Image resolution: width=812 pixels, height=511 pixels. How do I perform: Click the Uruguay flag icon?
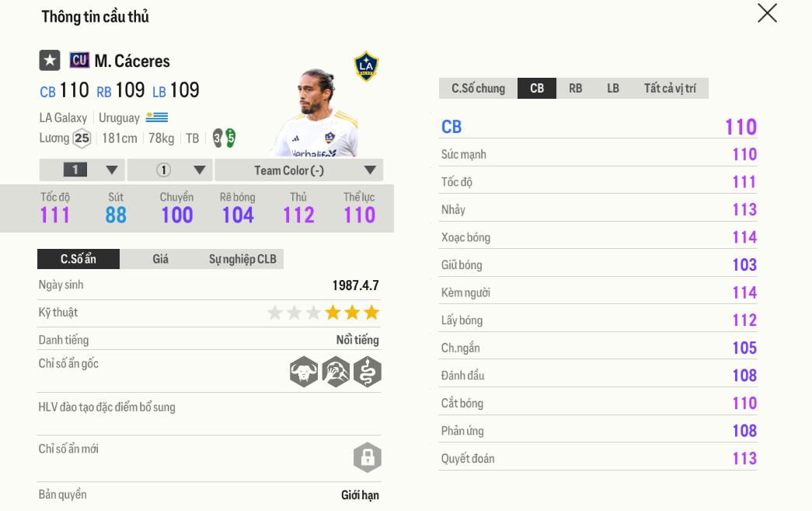click(x=157, y=118)
